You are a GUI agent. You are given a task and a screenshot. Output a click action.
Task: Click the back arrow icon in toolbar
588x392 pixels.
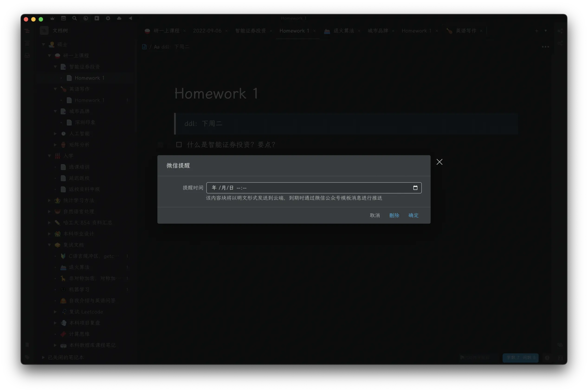pyautogui.click(x=130, y=18)
